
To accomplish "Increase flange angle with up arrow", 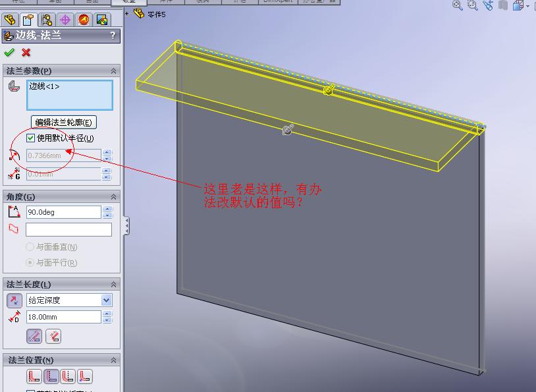I will (107, 209).
